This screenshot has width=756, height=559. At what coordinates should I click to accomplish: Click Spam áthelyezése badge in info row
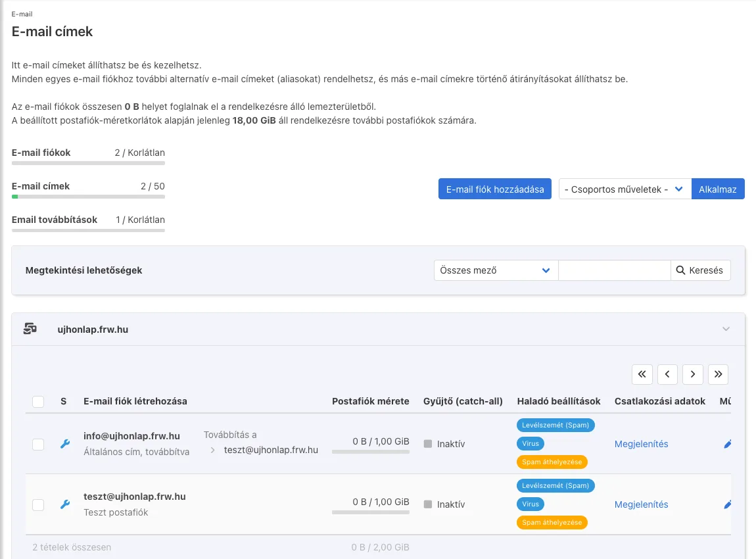click(x=552, y=462)
